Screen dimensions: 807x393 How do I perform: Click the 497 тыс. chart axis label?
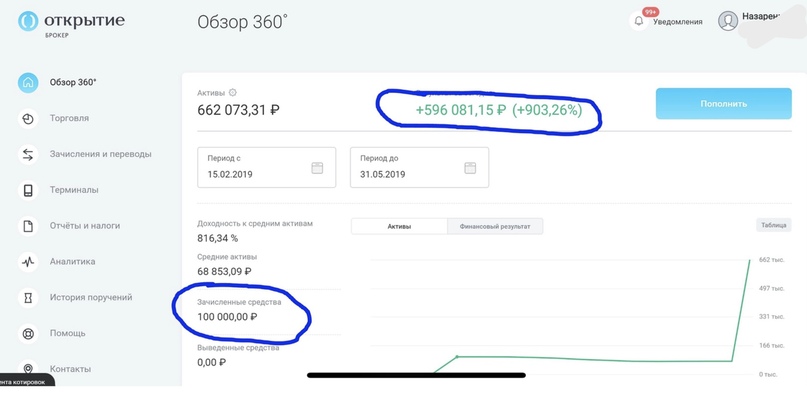click(x=771, y=288)
